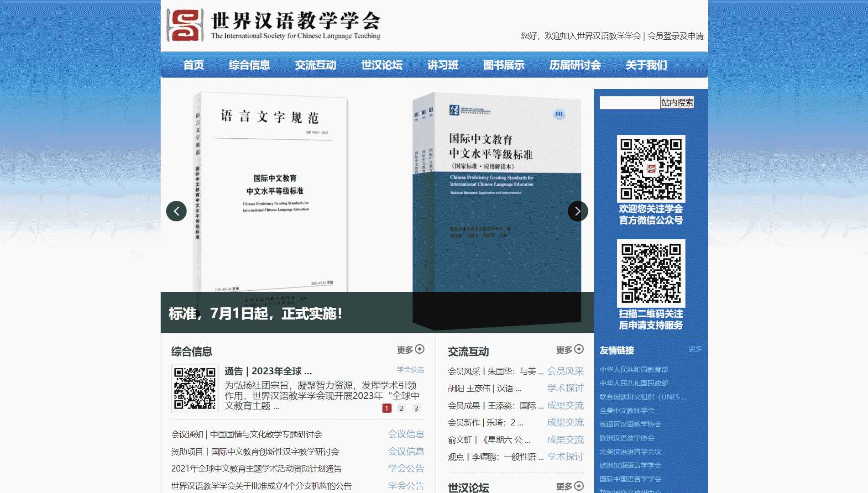Click 学术探讨 tag beside 胡阳 article

[565, 388]
